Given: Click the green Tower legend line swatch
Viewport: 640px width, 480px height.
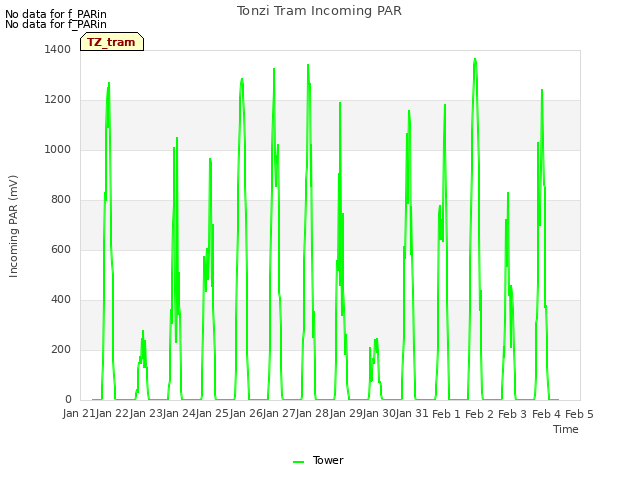Looking at the screenshot, I should tap(299, 462).
